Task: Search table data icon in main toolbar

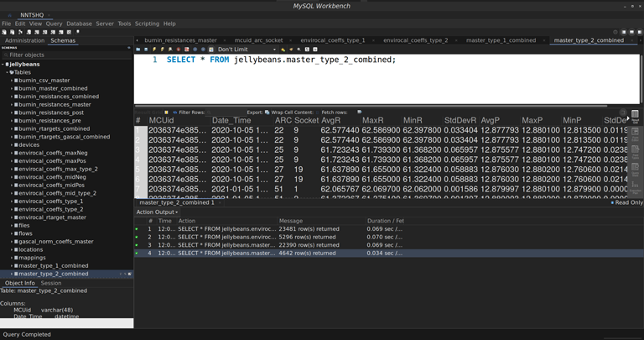Action: click(69, 32)
